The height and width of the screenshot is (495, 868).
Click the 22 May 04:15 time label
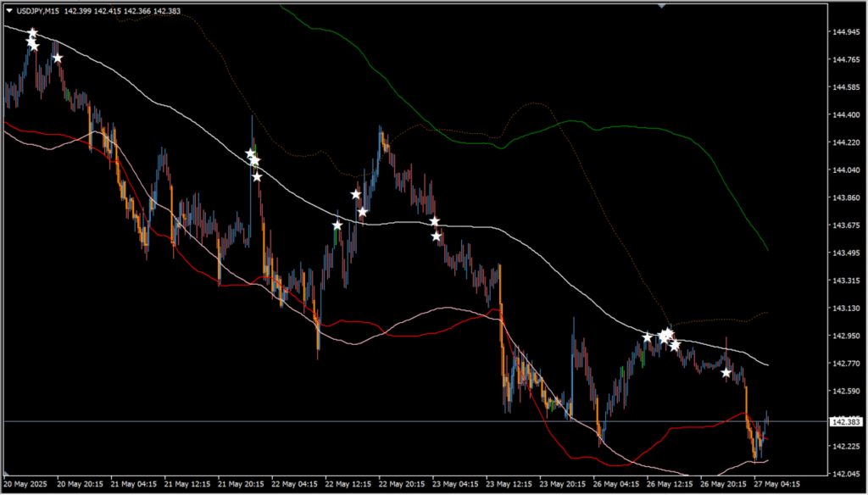click(294, 483)
